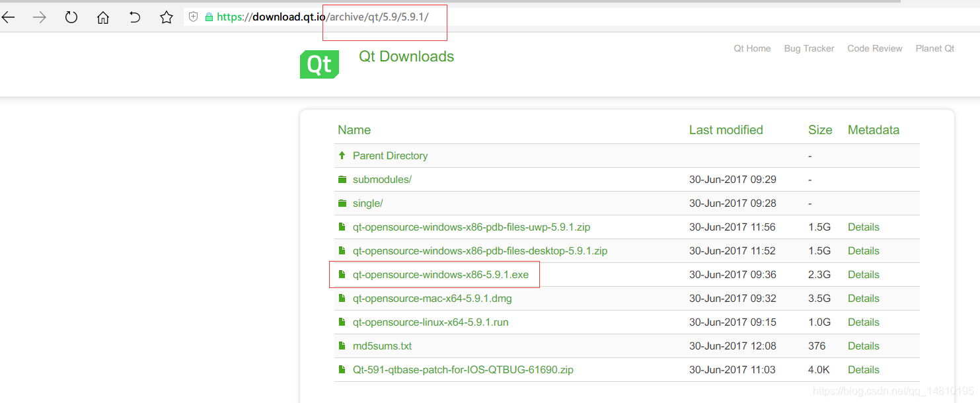980x403 pixels.
Task: Sort listing by Last modified header
Action: tap(726, 130)
